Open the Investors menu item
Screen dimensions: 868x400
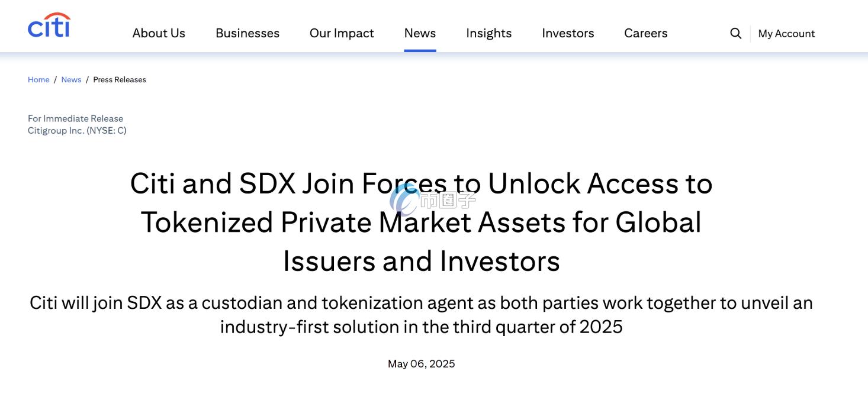pos(568,33)
